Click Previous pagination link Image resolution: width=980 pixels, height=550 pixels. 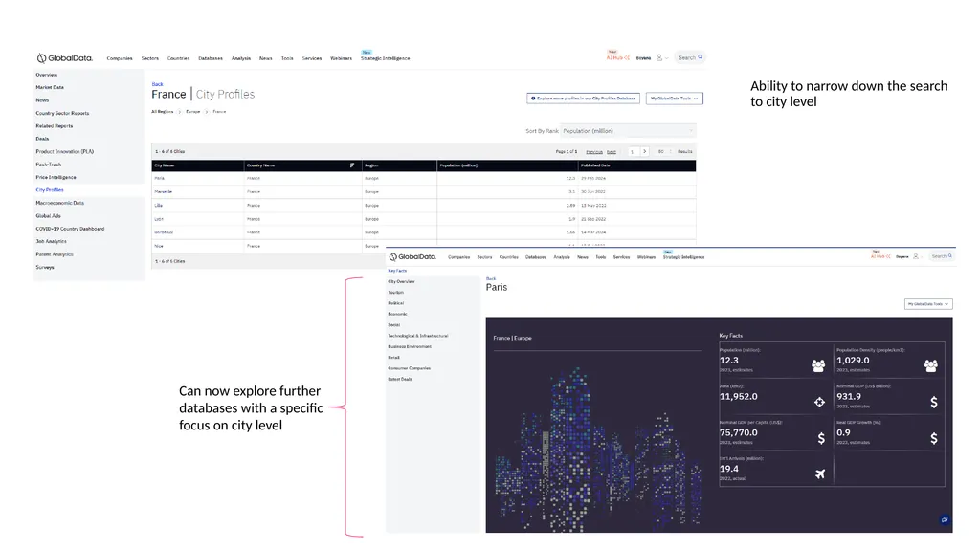pyautogui.click(x=593, y=151)
